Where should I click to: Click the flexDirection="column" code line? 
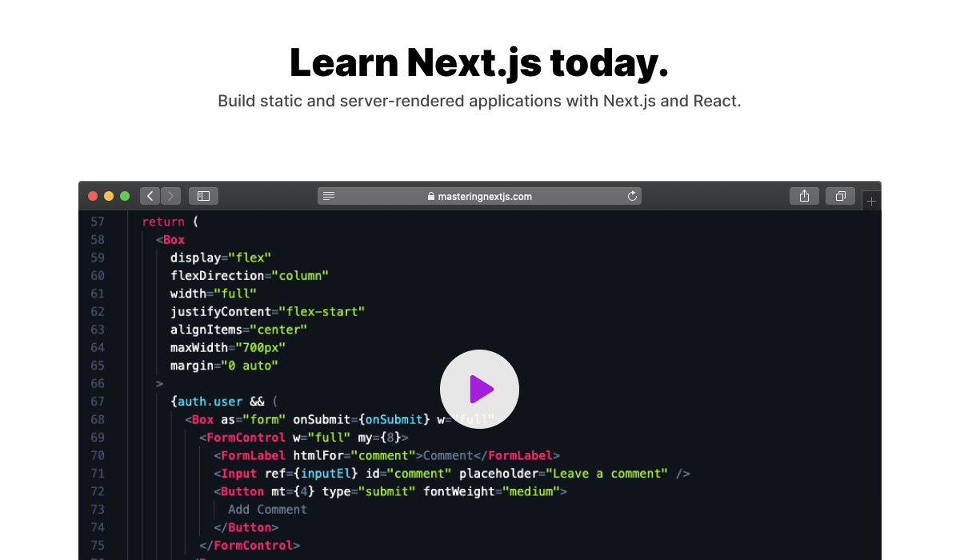coord(250,275)
